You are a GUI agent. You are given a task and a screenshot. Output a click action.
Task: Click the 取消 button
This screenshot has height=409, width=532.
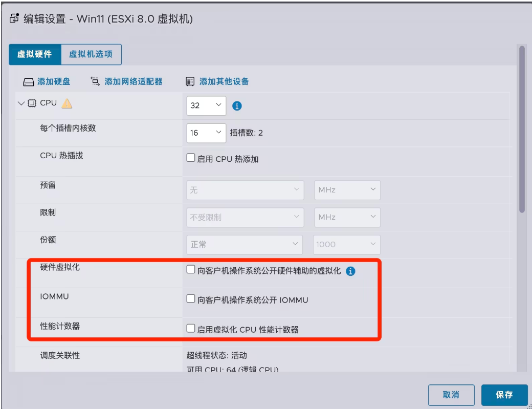451,395
